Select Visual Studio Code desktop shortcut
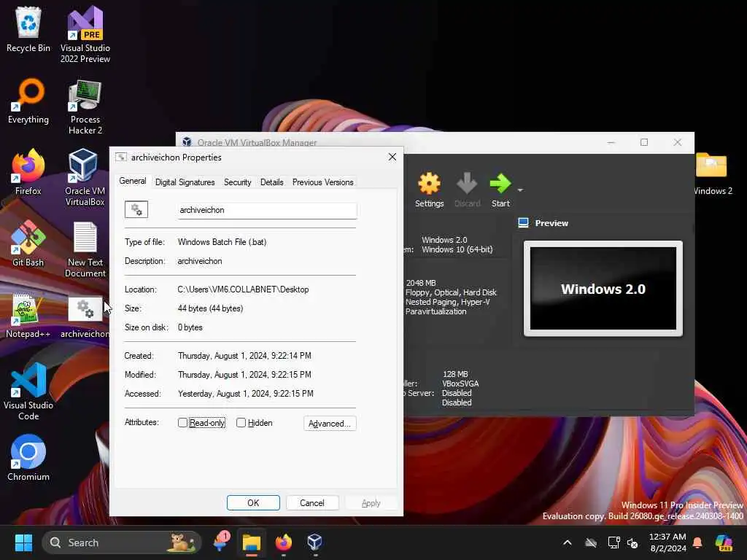Viewport: 747px width, 560px height. click(28, 392)
